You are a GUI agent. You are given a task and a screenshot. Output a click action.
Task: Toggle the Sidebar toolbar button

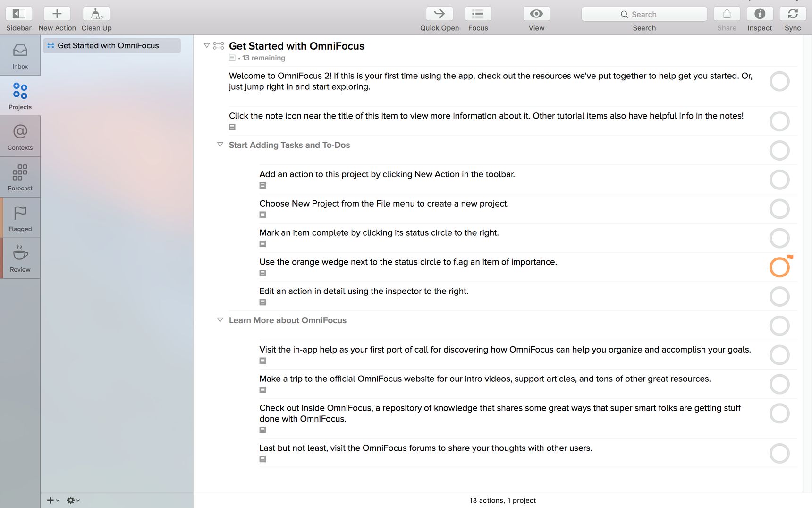(x=19, y=14)
